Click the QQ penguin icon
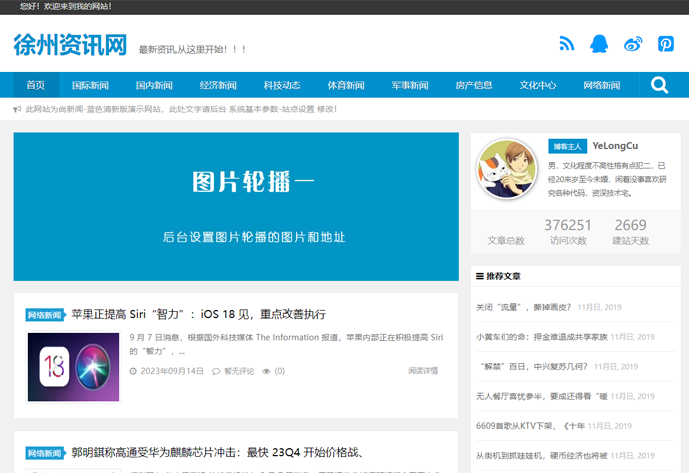 (x=599, y=44)
